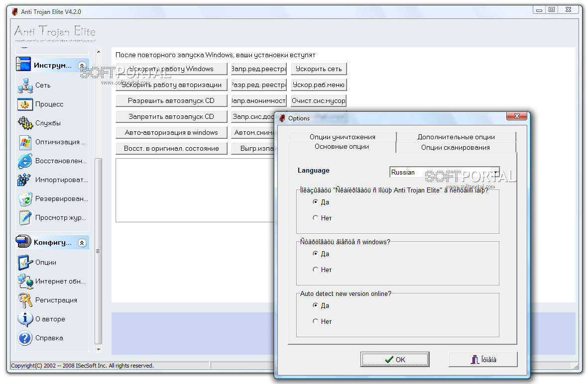
Task: Click Запр.ред.реестра button
Action: [x=259, y=69]
